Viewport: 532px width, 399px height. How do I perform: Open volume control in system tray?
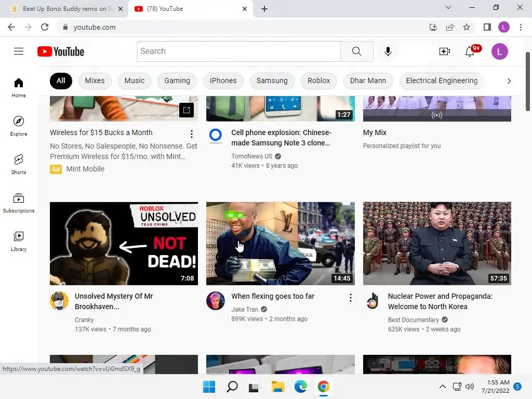click(470, 387)
